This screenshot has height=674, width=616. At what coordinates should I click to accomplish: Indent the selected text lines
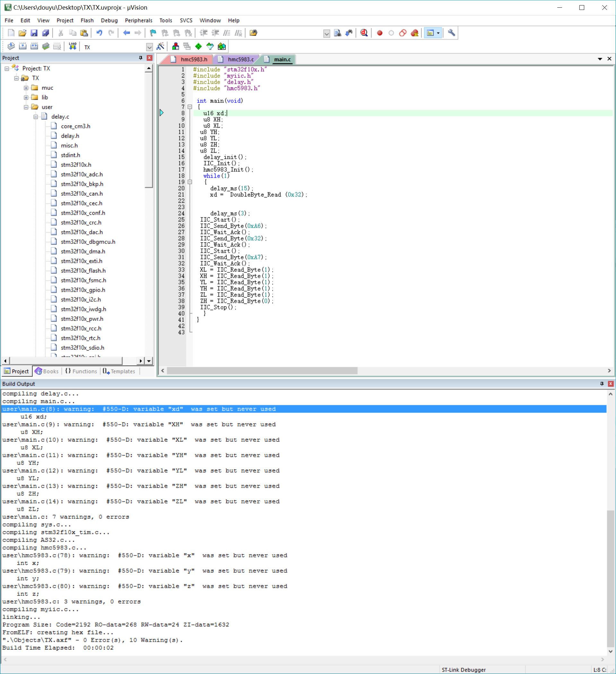click(204, 33)
